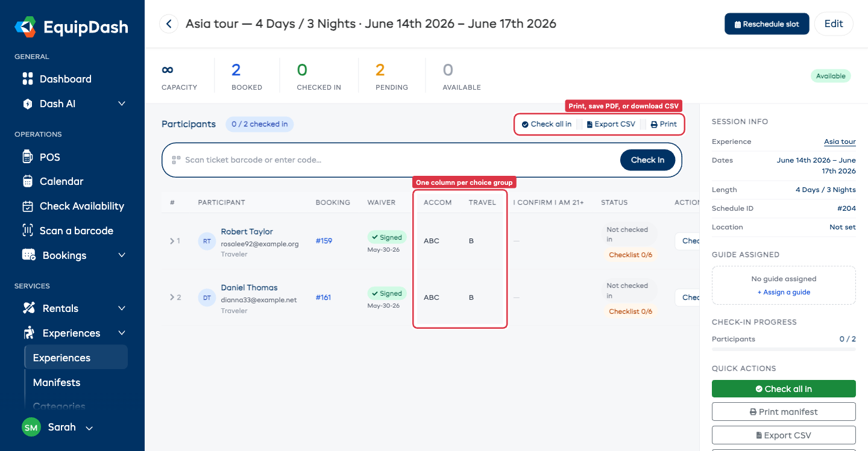Click the Available status badge
868x451 pixels.
[831, 76]
